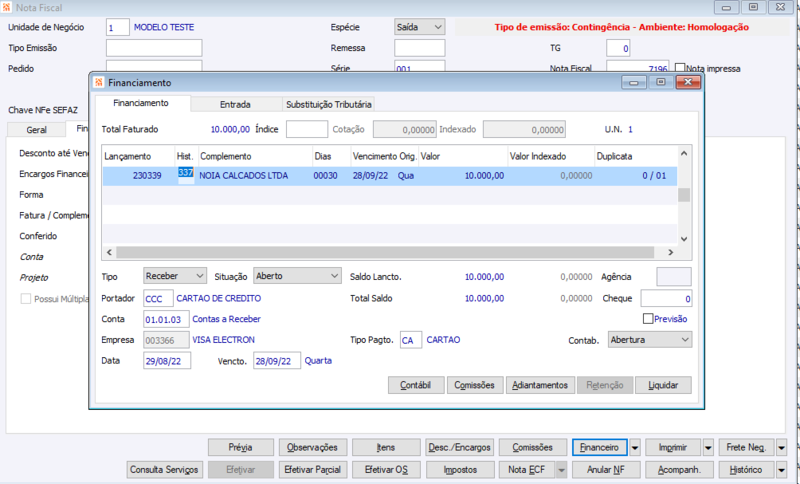
Task: Check the Possui Múltipla checkbox
Action: pyautogui.click(x=26, y=299)
